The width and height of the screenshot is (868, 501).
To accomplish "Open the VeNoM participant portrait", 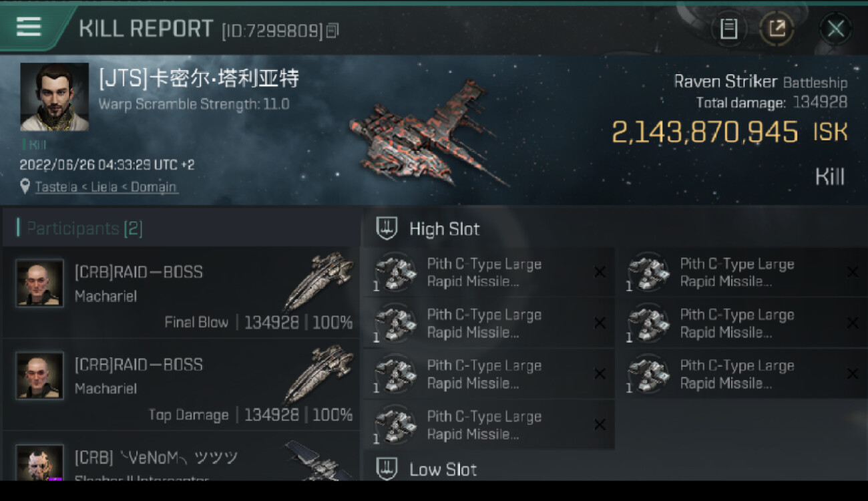I will pos(40,462).
